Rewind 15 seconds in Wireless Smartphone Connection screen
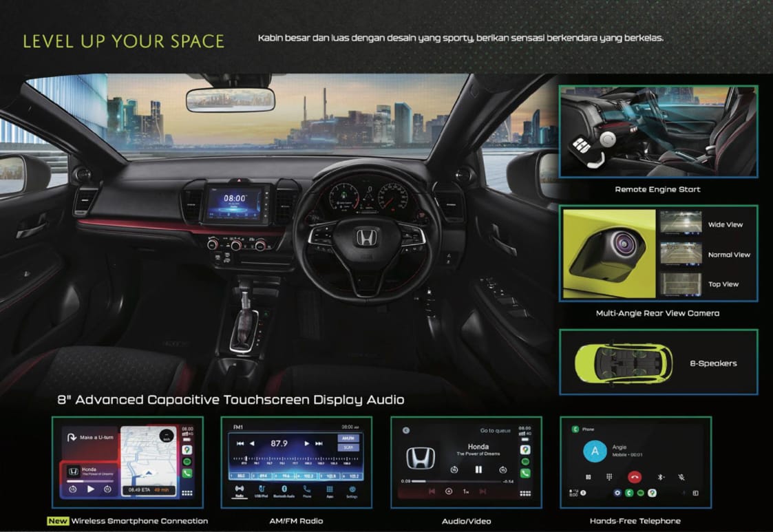 [73, 489]
